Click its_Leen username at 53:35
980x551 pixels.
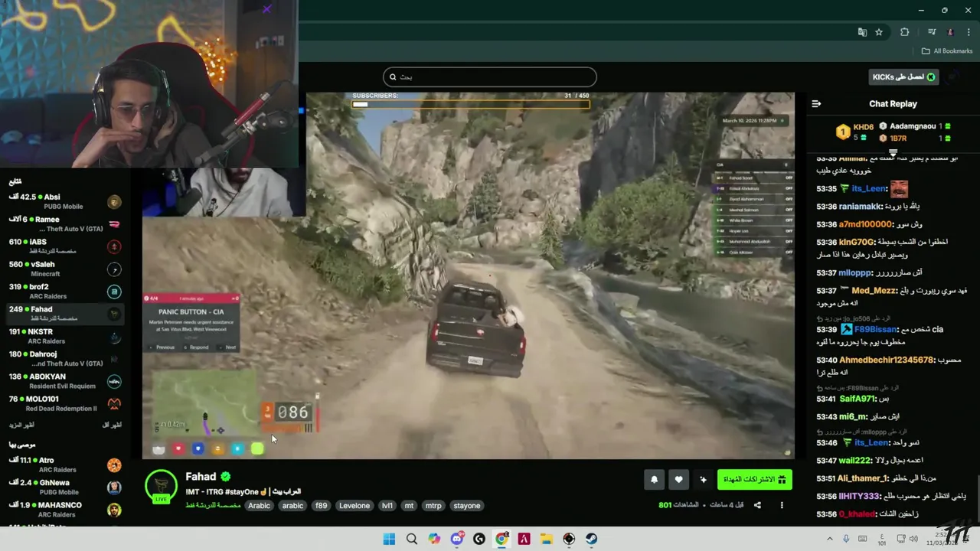tap(869, 189)
